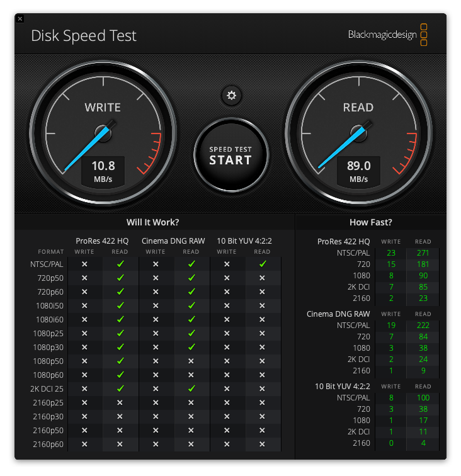Click the ProRes 422 HQ read checkmark for 1080p60

coord(120,375)
